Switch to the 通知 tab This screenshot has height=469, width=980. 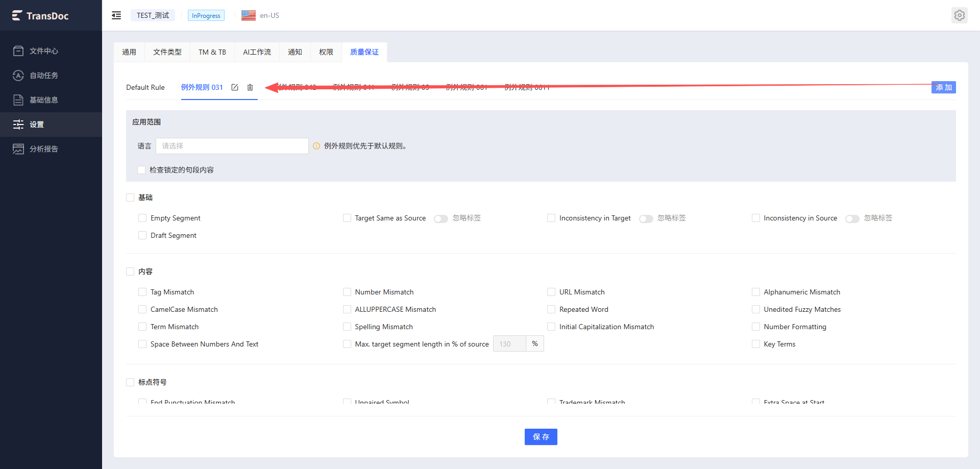295,52
